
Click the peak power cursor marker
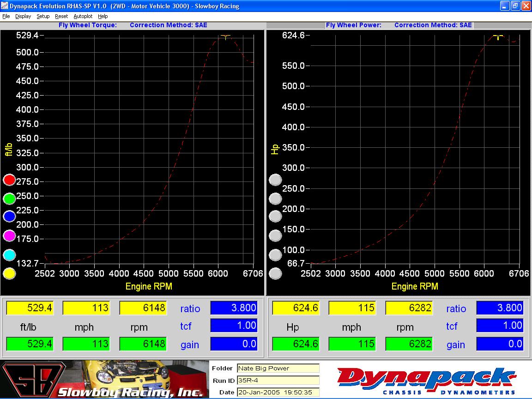click(498, 36)
